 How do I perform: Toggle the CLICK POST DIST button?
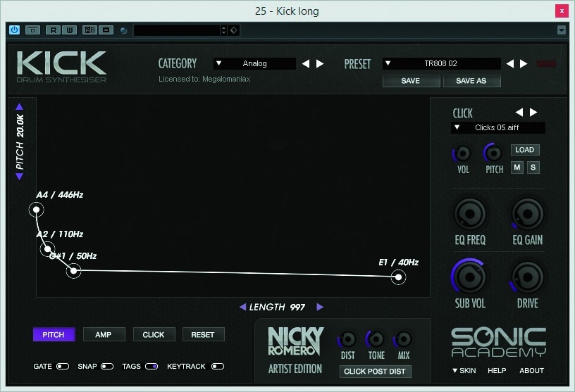pyautogui.click(x=375, y=372)
